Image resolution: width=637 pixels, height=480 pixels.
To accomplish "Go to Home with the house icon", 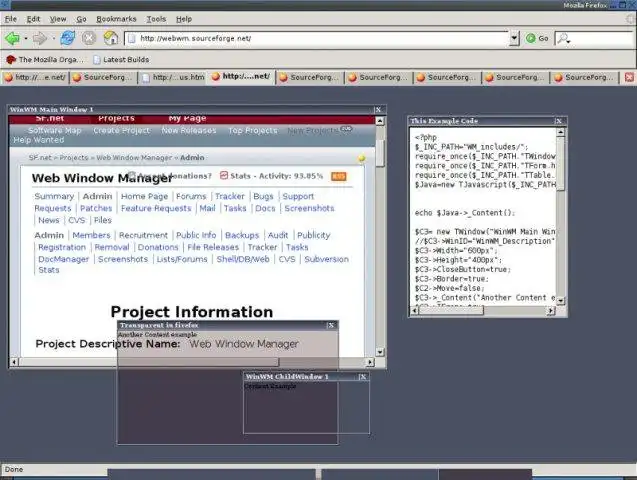I will coord(110,38).
